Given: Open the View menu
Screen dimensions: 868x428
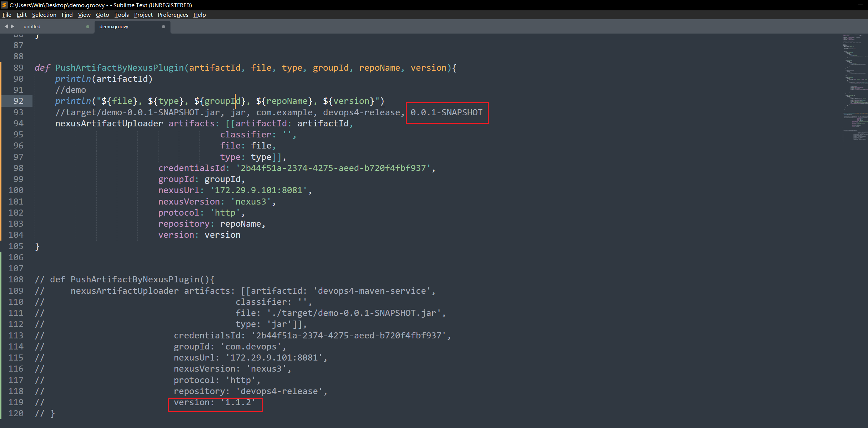Looking at the screenshot, I should click(x=84, y=15).
